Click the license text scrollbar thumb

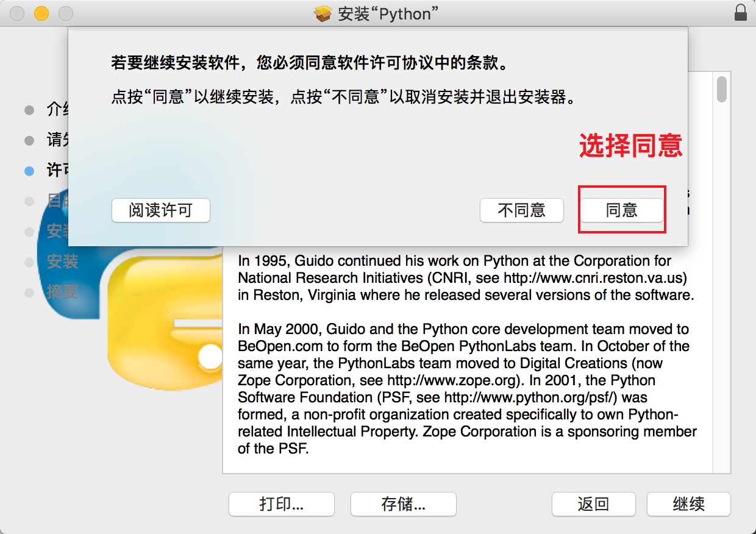(x=722, y=89)
